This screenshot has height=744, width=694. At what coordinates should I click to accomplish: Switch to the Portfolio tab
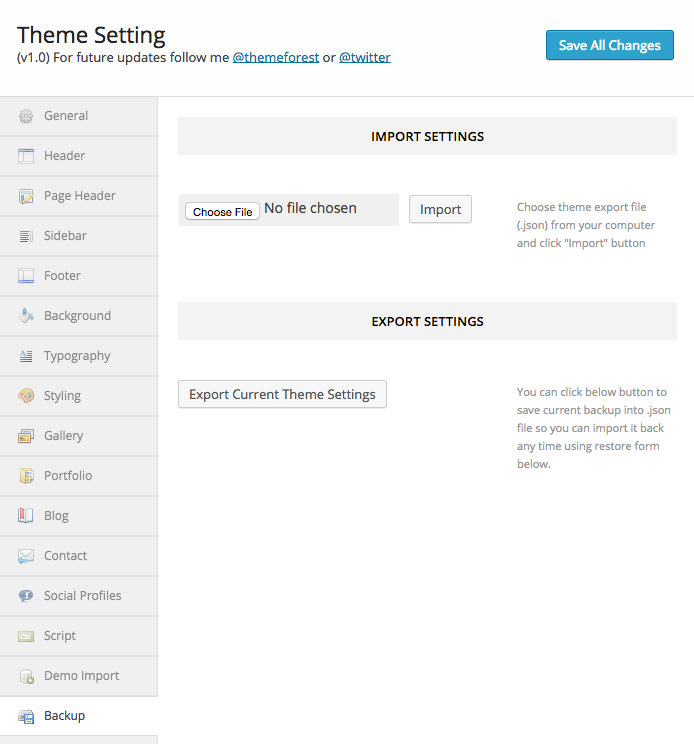click(68, 476)
